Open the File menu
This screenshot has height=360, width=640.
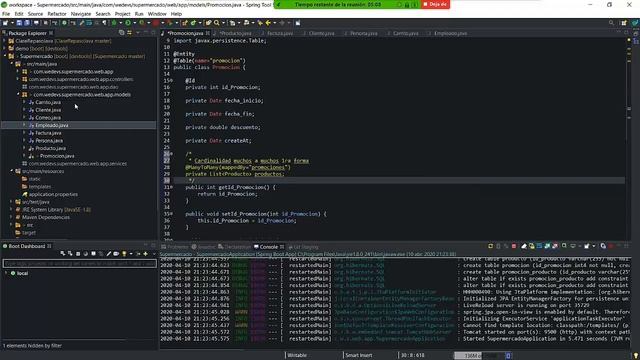click(x=6, y=14)
